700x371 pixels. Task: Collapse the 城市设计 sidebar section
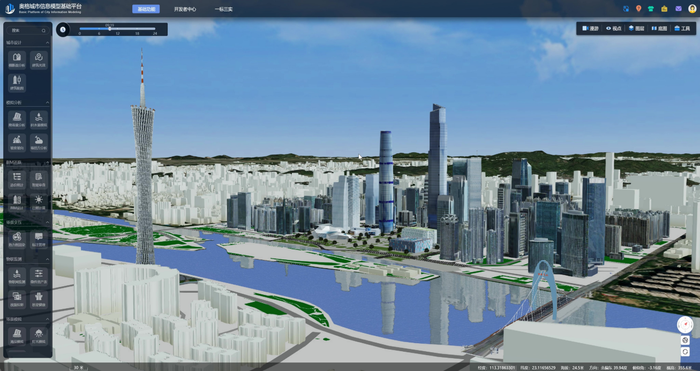click(x=48, y=43)
